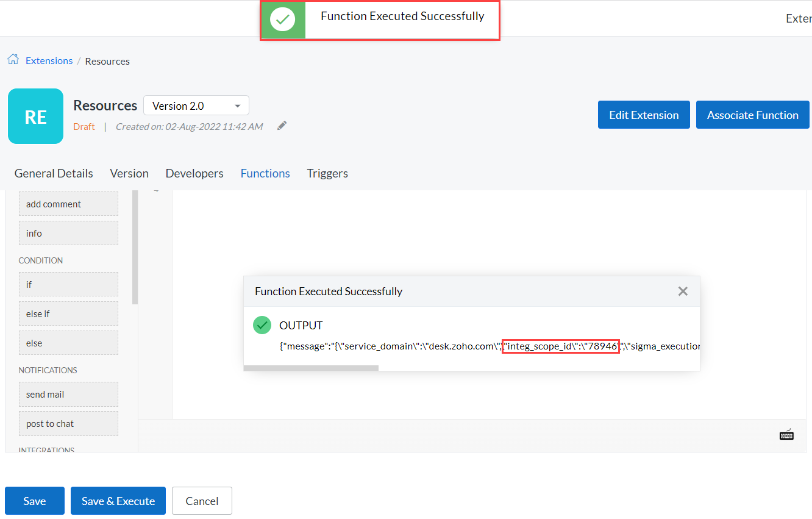Click the green checkmark in OUTPUT section

[262, 325]
